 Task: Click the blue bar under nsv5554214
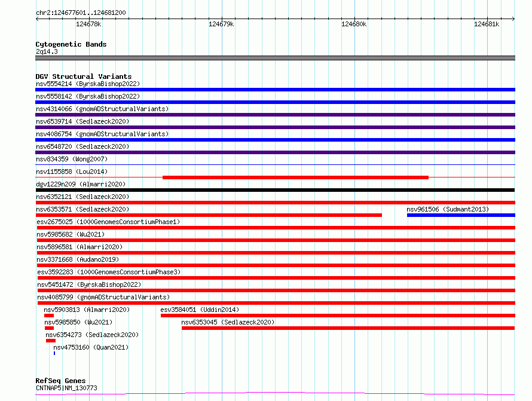click(x=275, y=90)
